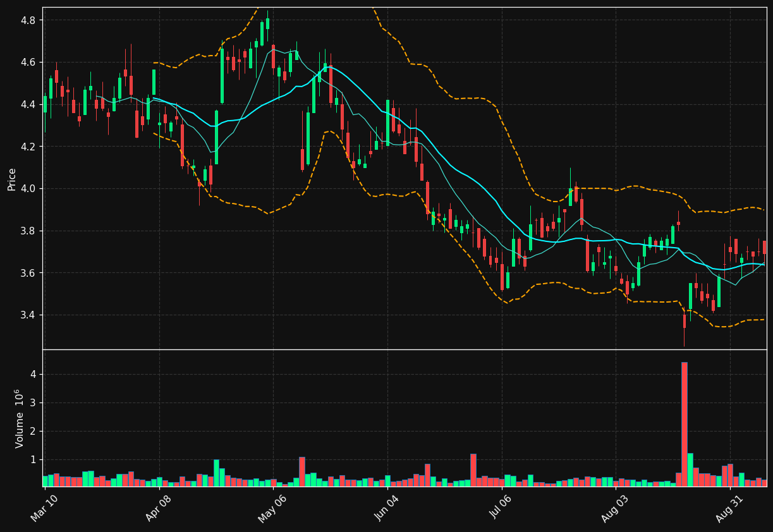The width and height of the screenshot is (773, 532).
Task: Click the volume axis 3 label
Action: tap(33, 402)
